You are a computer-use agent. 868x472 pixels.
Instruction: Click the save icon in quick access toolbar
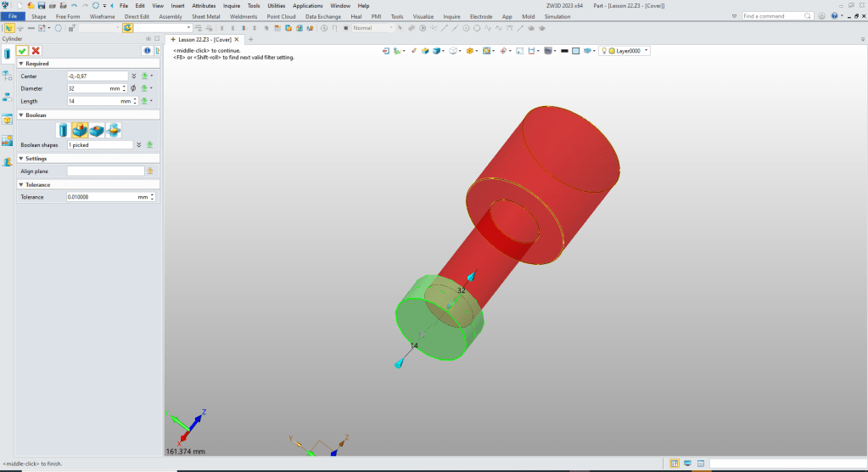pyautogui.click(x=41, y=6)
